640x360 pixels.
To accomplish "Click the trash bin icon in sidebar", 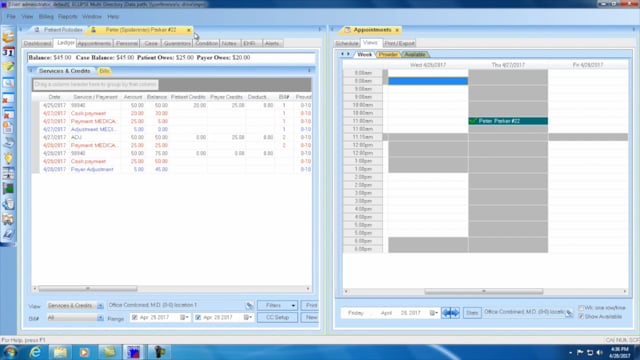I will pos(8,204).
